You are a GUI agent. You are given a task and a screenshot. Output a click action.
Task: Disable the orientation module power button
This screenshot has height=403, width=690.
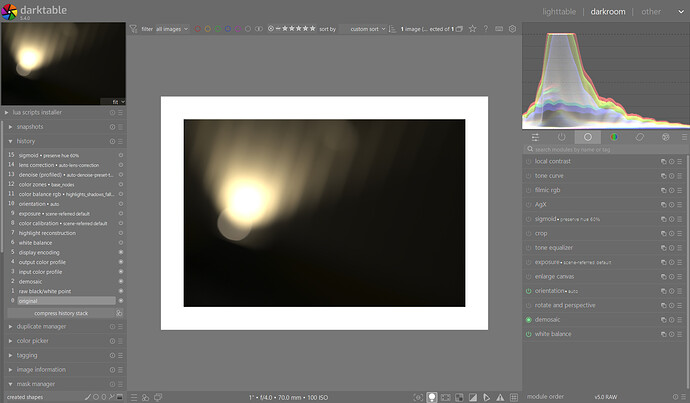[x=528, y=291]
